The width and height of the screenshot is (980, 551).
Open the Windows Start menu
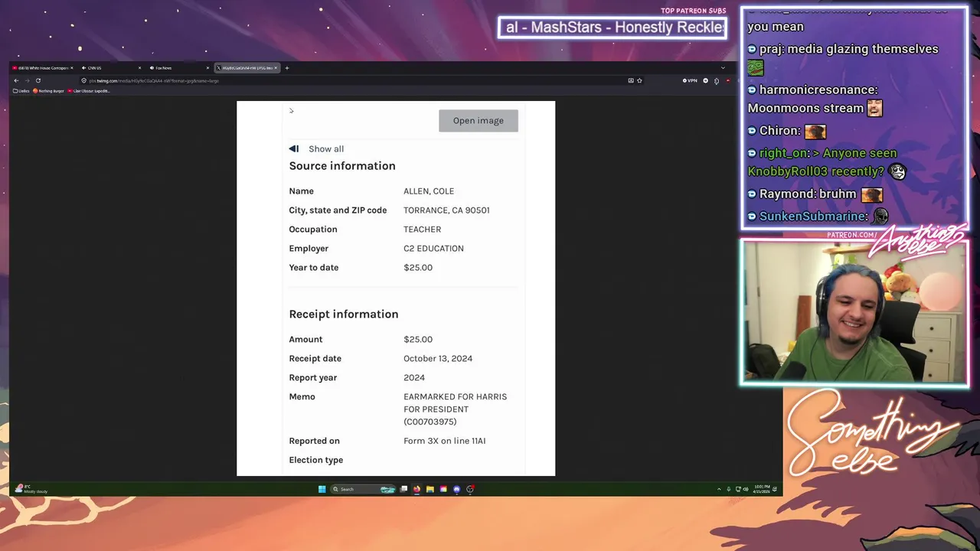[x=322, y=489]
